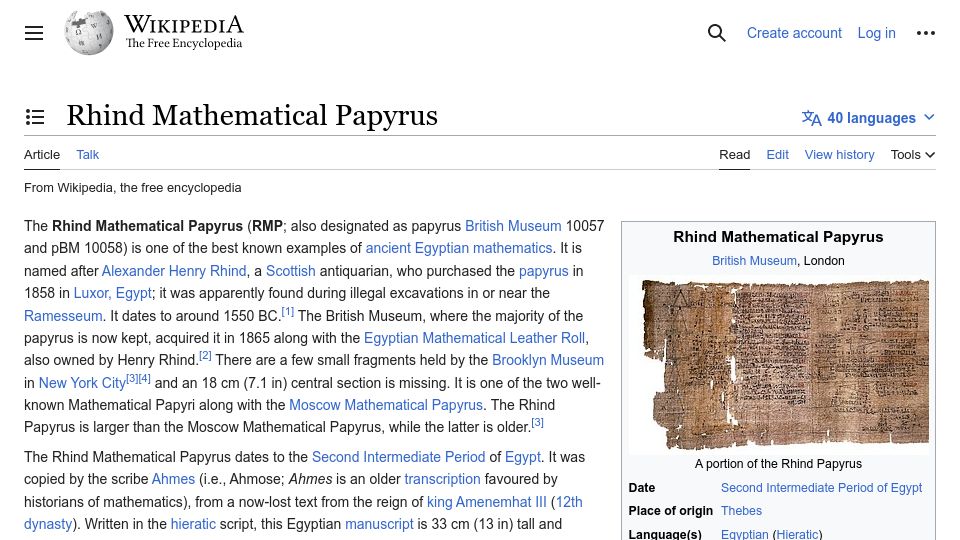The height and width of the screenshot is (540, 960).
Task: Open the main hamburger menu
Action: coord(34,33)
